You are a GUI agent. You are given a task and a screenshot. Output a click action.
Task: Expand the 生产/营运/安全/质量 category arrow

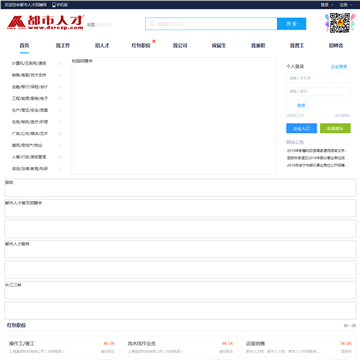[60, 110]
